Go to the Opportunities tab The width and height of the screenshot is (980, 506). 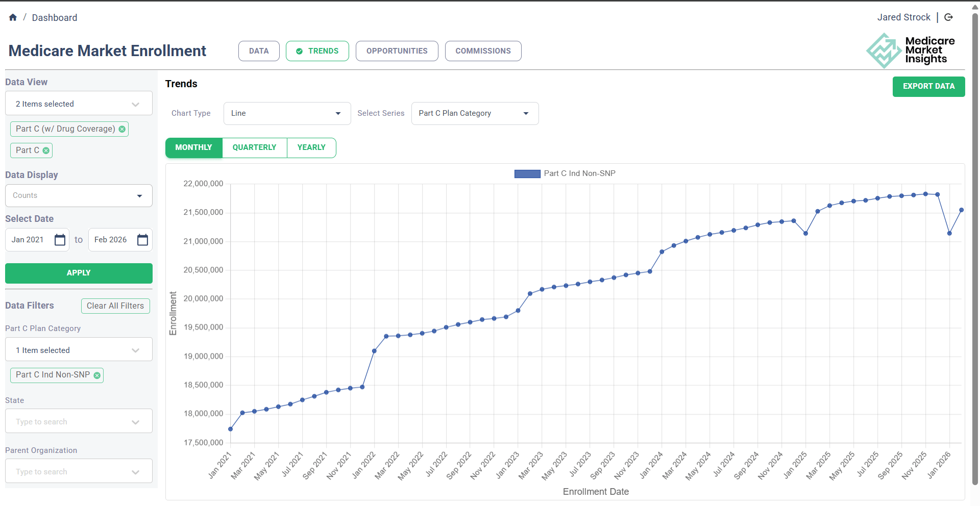click(397, 51)
